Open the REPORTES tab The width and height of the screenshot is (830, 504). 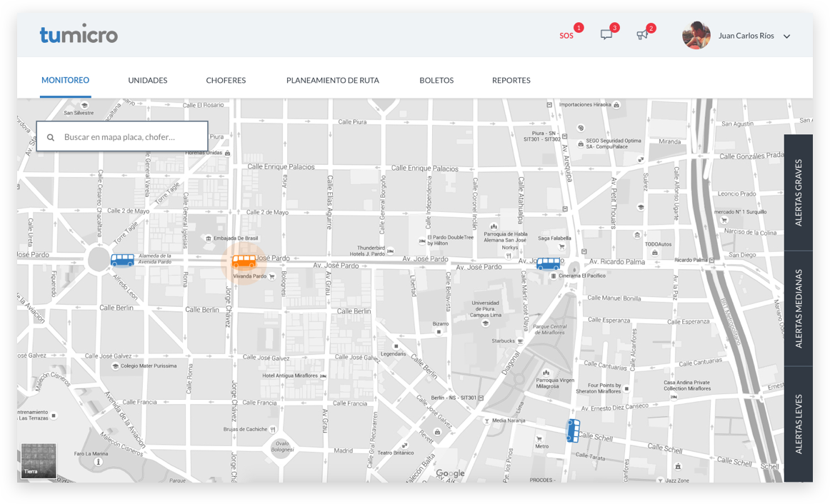511,81
